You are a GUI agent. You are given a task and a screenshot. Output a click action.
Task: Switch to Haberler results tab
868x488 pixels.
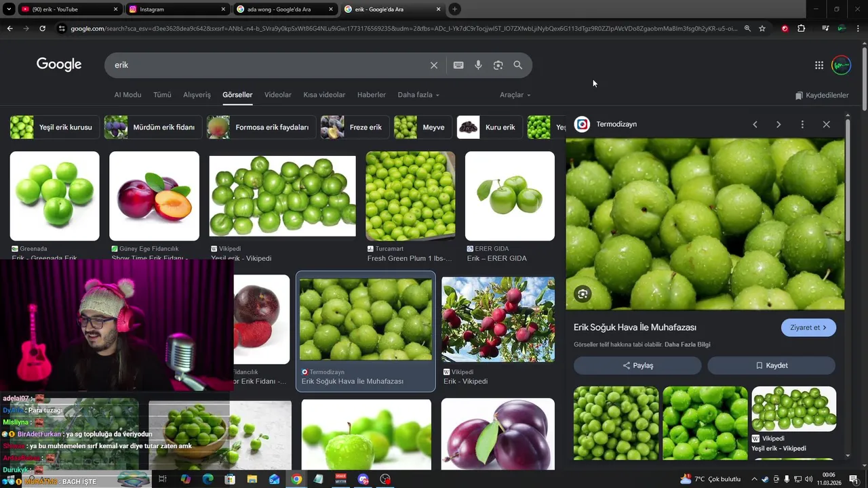[x=372, y=95]
